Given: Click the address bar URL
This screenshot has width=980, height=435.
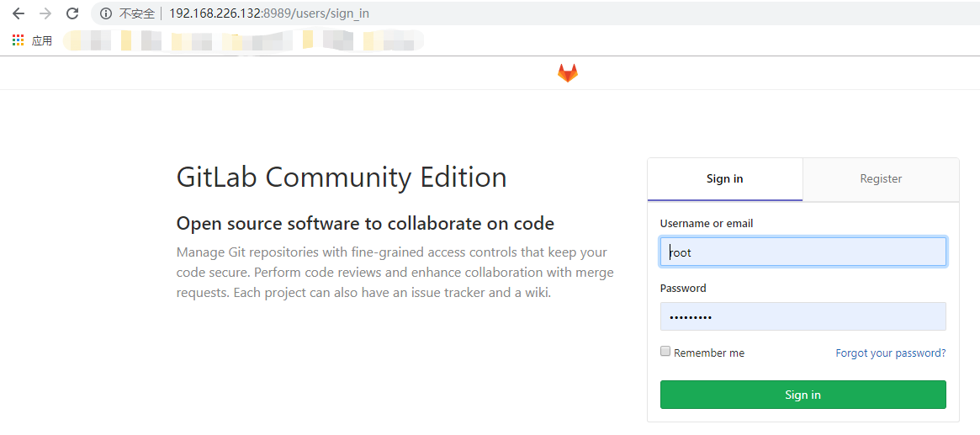Looking at the screenshot, I should 269,13.
